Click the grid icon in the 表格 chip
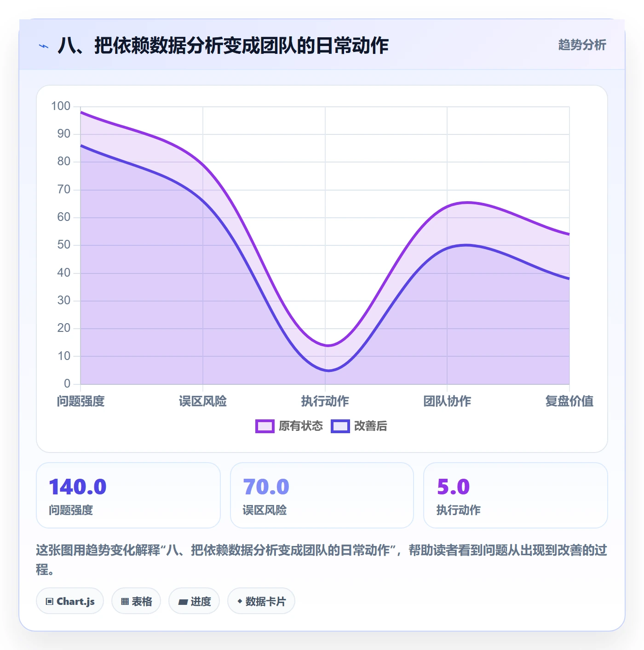This screenshot has width=644, height=650. pyautogui.click(x=125, y=602)
